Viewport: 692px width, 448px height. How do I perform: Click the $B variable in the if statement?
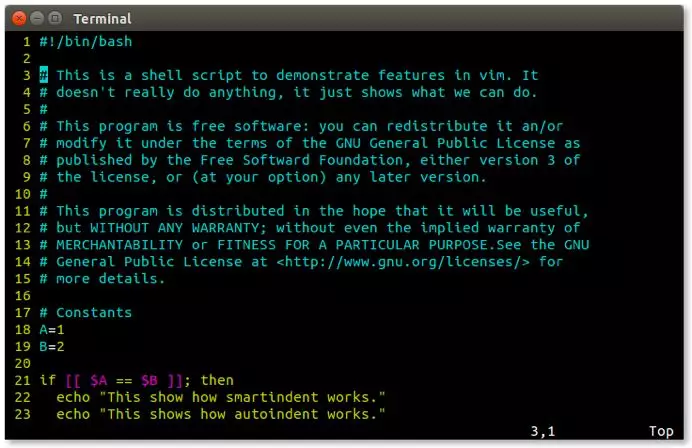[149, 380]
